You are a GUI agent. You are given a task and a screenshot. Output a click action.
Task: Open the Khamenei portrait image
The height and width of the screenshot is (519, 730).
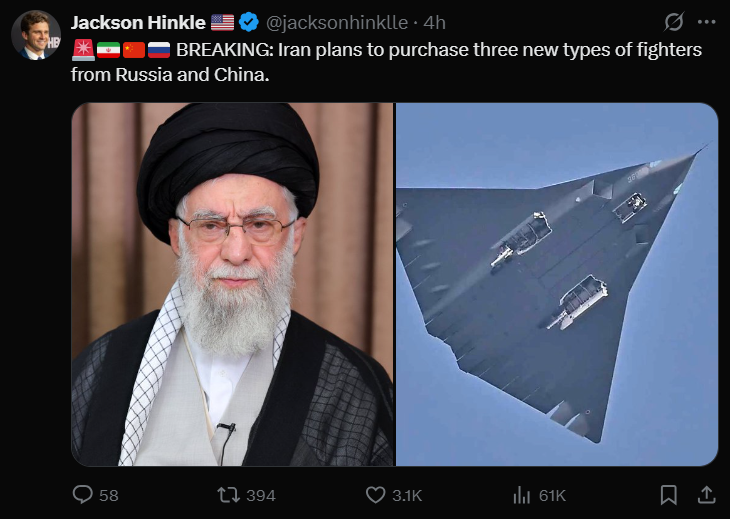click(232, 284)
